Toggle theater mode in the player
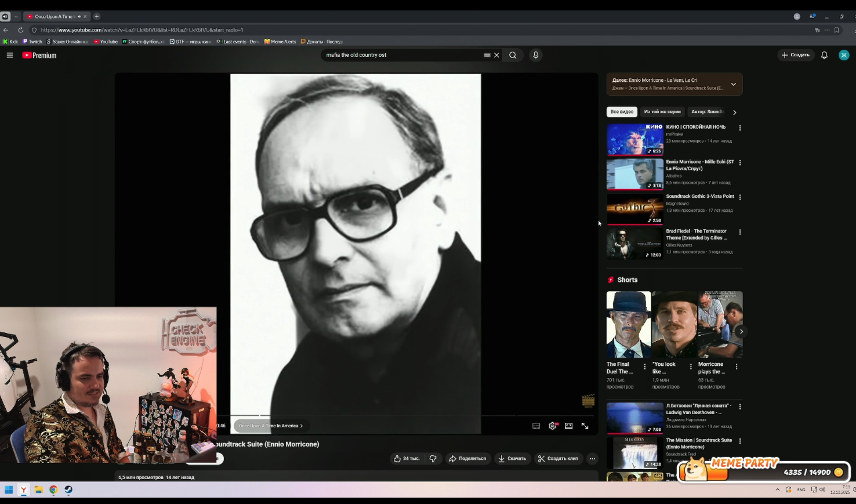The image size is (856, 504). [569, 426]
